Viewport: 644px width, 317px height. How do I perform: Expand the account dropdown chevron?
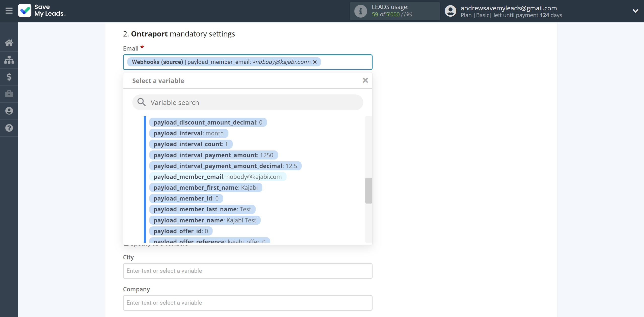tap(635, 11)
